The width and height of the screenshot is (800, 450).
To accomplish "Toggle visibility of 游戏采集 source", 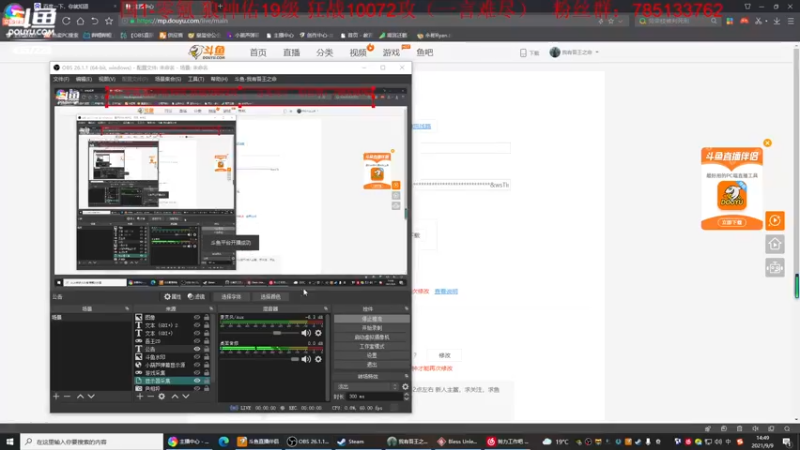I will click(x=197, y=373).
